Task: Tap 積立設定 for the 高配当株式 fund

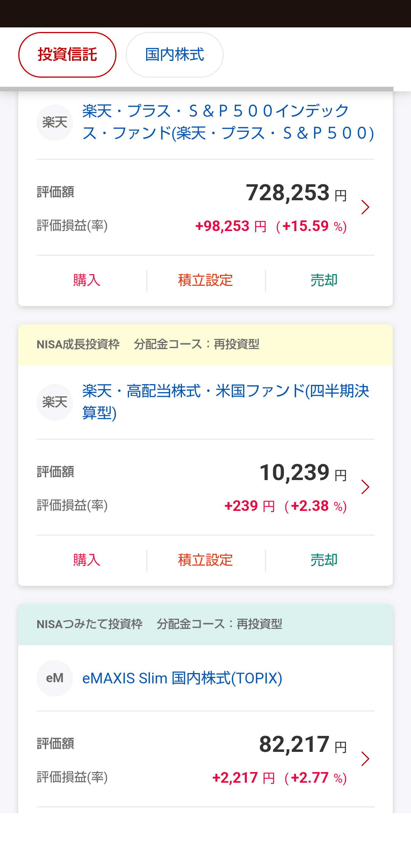Action: 205,560
